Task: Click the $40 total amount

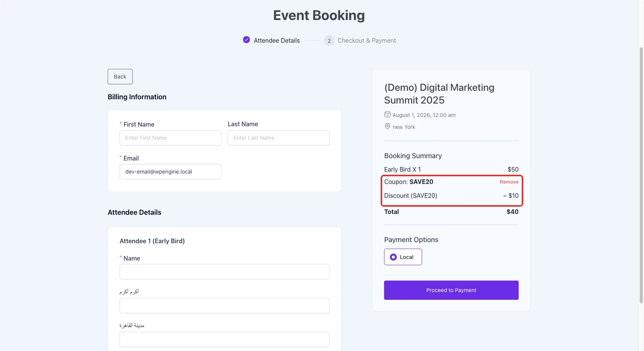Action: click(513, 212)
